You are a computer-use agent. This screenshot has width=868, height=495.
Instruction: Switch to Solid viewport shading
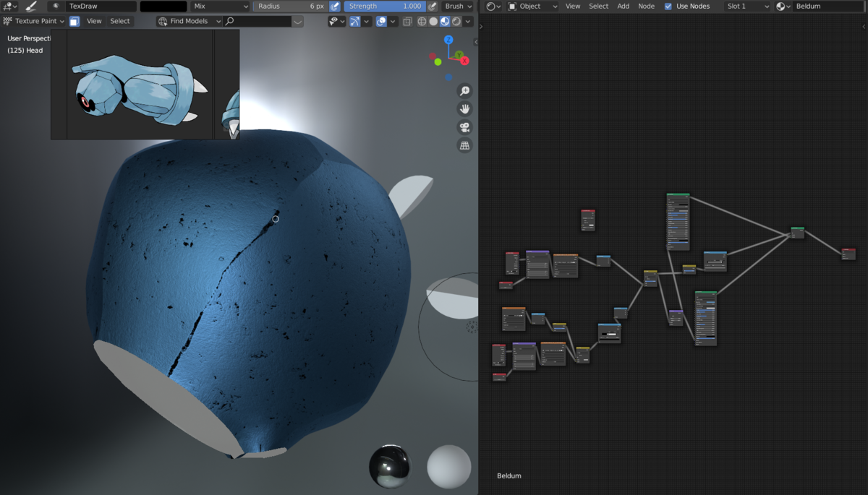(x=433, y=21)
